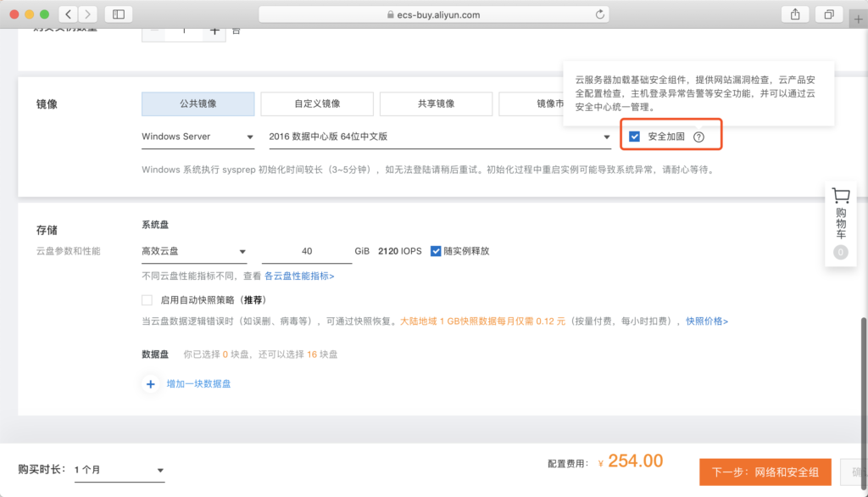The width and height of the screenshot is (868, 497).
Task: Click plus icon to add data disk
Action: coord(151,384)
